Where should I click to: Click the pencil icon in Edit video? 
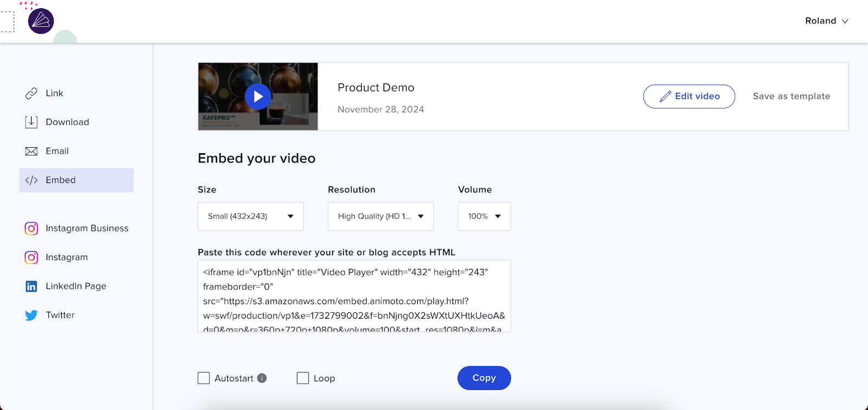(665, 97)
